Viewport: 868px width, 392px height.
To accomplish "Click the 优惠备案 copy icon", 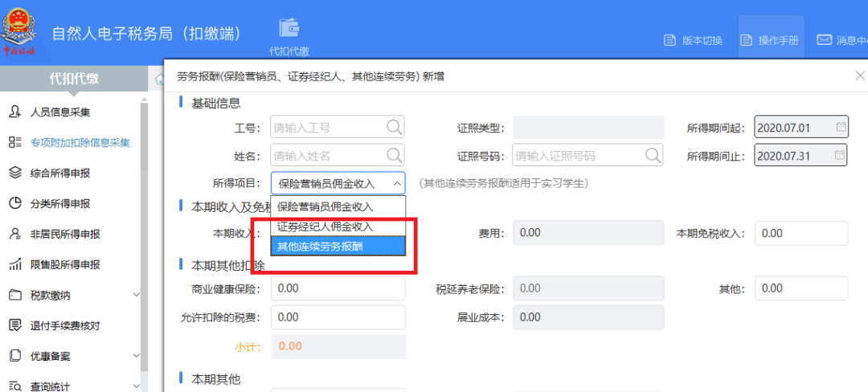I will pyautogui.click(x=15, y=356).
